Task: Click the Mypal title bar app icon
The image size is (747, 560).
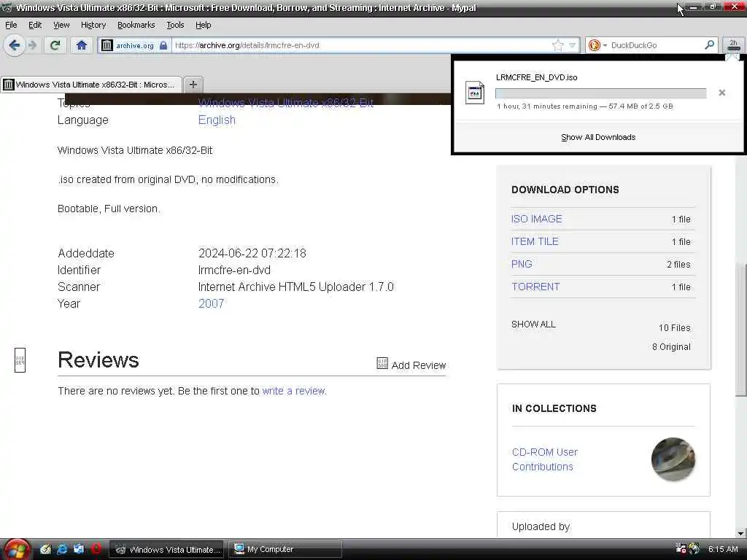Action: (x=7, y=7)
